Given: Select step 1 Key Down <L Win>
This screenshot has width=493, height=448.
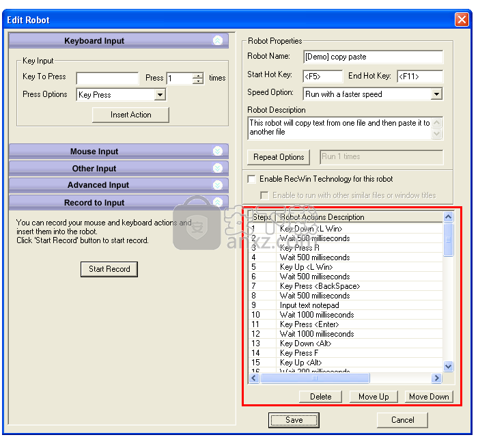Looking at the screenshot, I should [x=346, y=229].
